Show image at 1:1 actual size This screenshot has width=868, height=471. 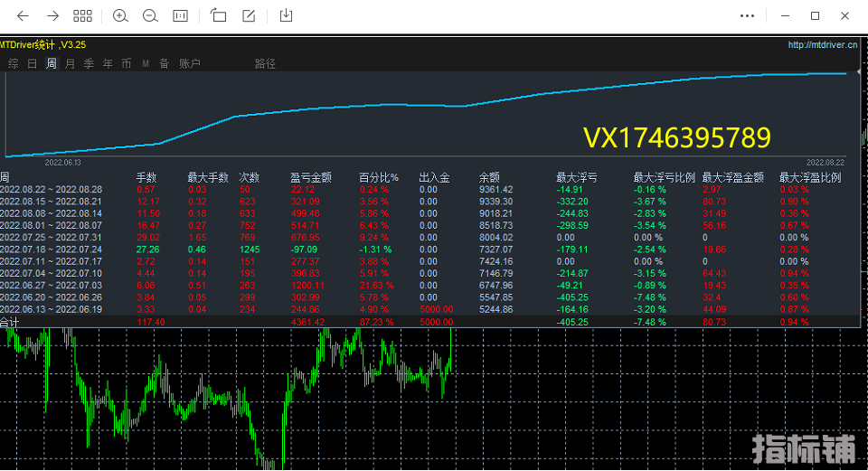[181, 15]
